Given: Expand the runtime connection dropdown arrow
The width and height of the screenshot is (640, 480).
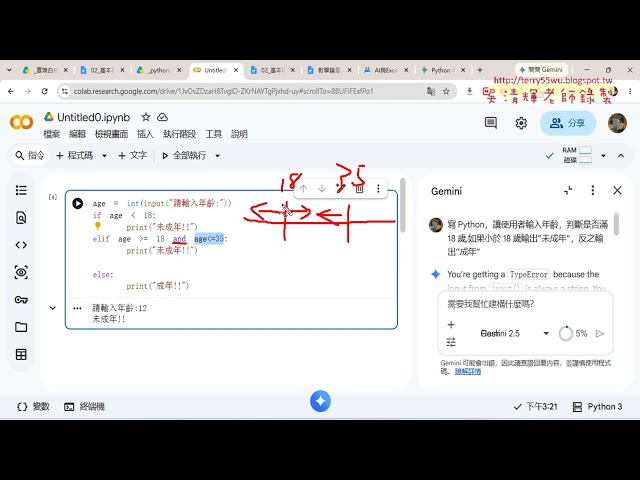Looking at the screenshot, I should tap(603, 156).
